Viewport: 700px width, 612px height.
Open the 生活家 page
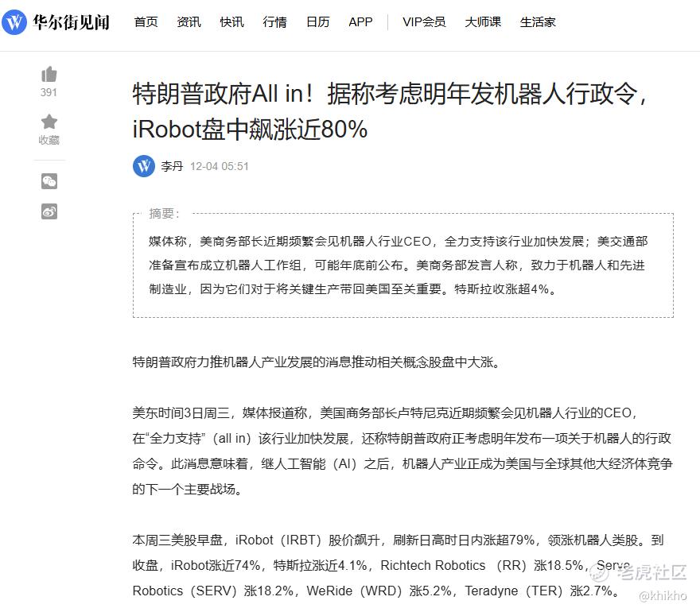tap(538, 22)
